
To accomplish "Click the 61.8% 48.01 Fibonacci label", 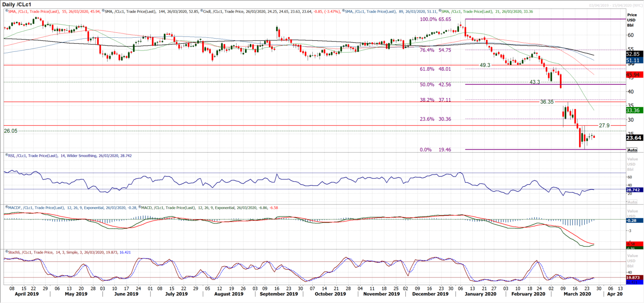I will coord(435,69).
